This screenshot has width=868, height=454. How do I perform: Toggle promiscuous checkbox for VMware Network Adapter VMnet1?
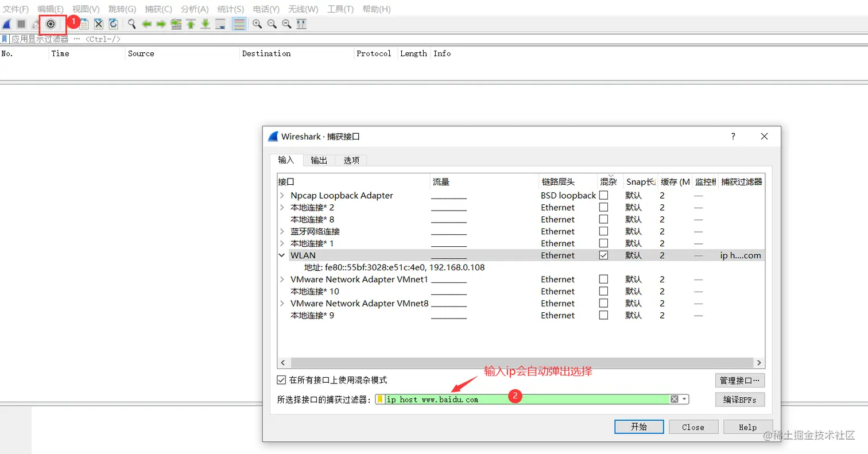click(603, 279)
